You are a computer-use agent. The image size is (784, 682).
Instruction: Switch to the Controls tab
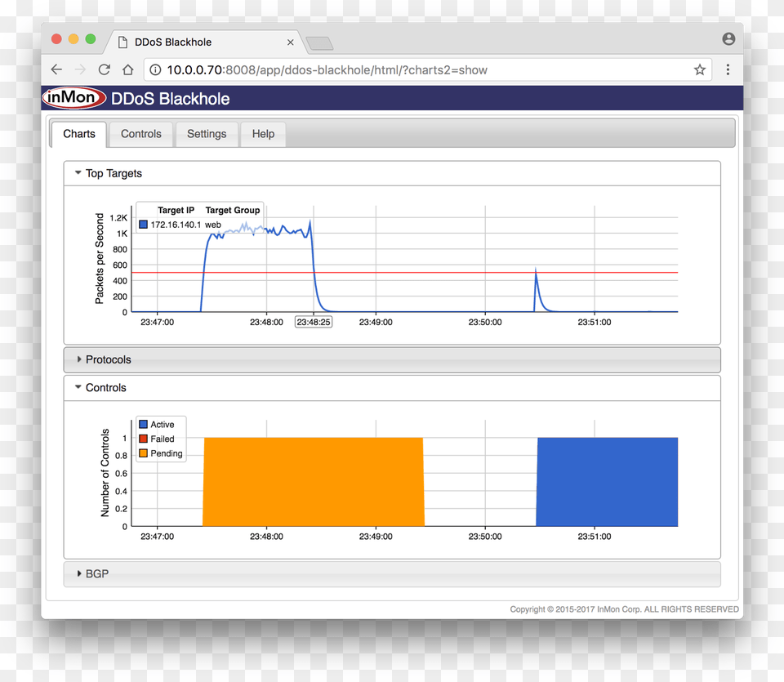click(x=141, y=134)
